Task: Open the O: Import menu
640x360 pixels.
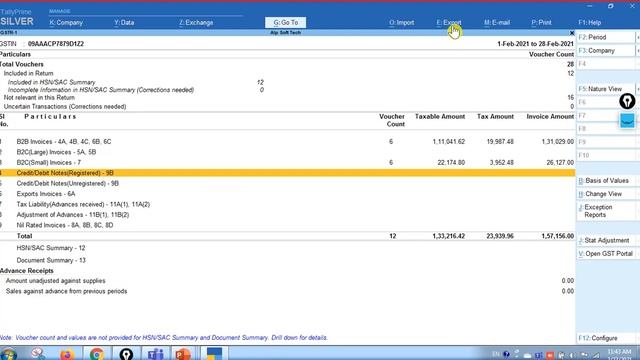Action: pos(401,22)
